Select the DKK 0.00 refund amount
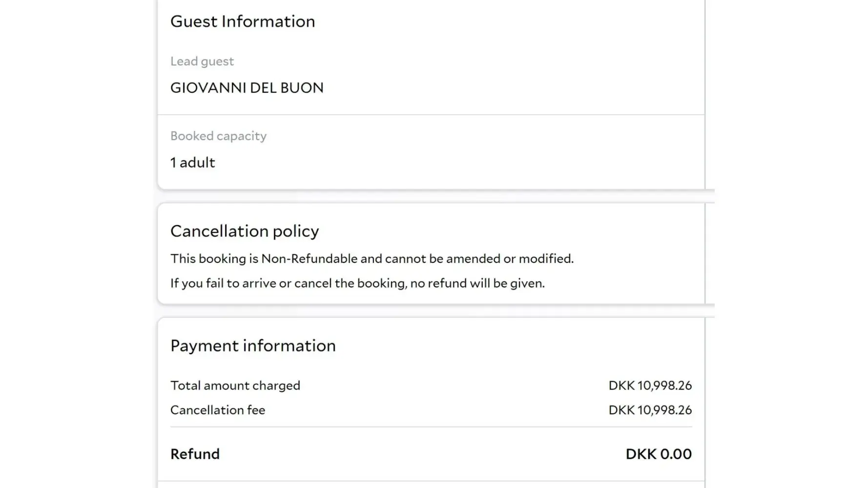 pyautogui.click(x=658, y=454)
